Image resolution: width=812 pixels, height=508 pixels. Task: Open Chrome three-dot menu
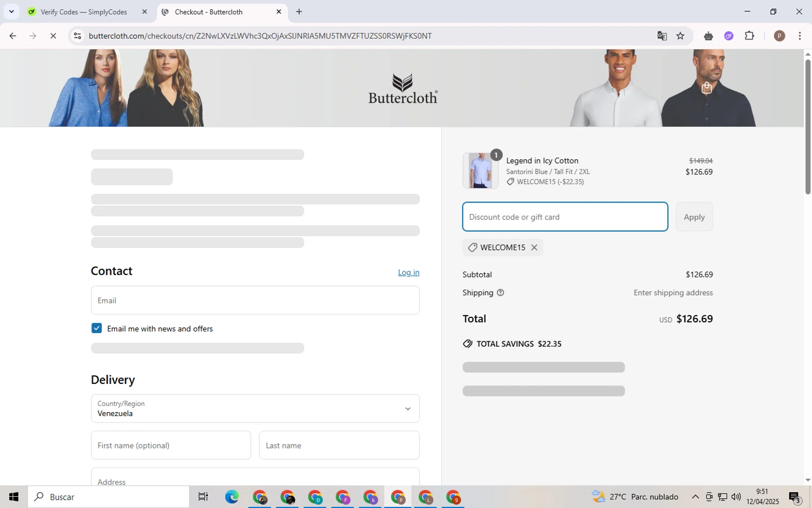point(800,36)
